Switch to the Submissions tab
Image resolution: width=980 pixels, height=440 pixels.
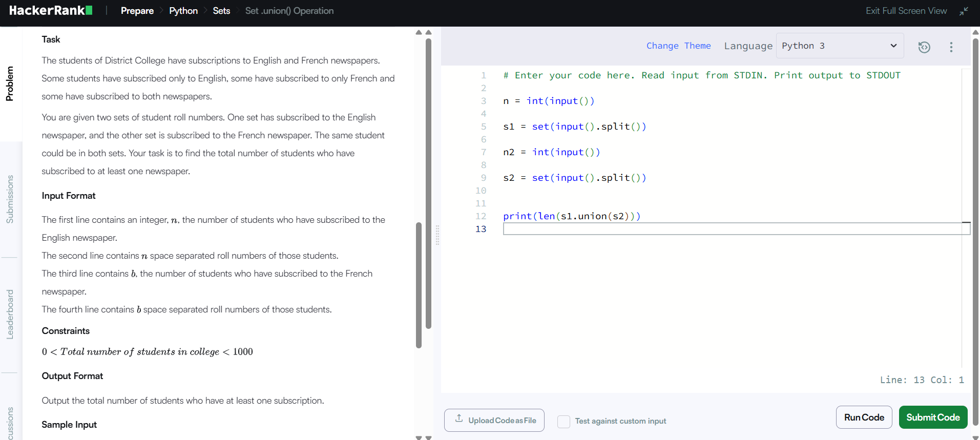coord(10,199)
